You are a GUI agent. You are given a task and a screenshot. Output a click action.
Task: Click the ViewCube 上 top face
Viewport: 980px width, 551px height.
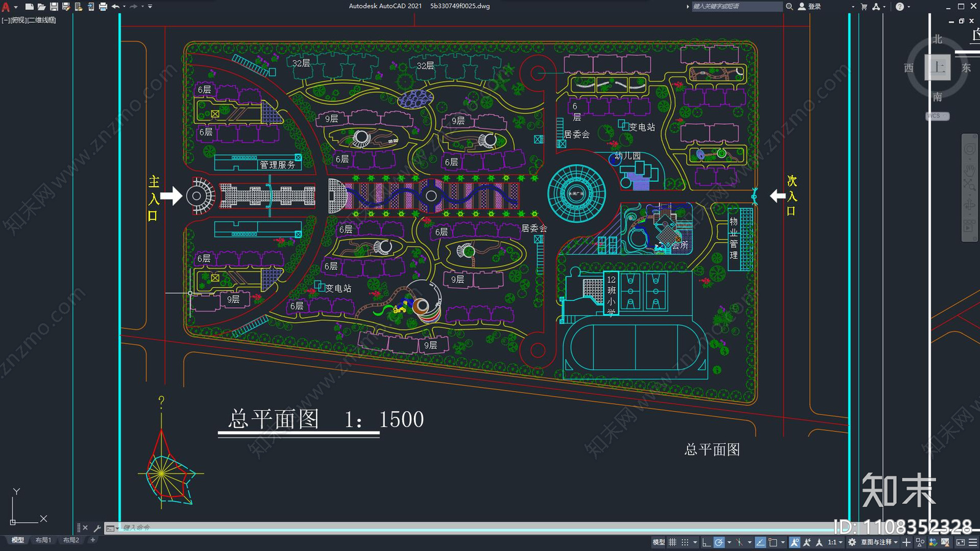938,67
